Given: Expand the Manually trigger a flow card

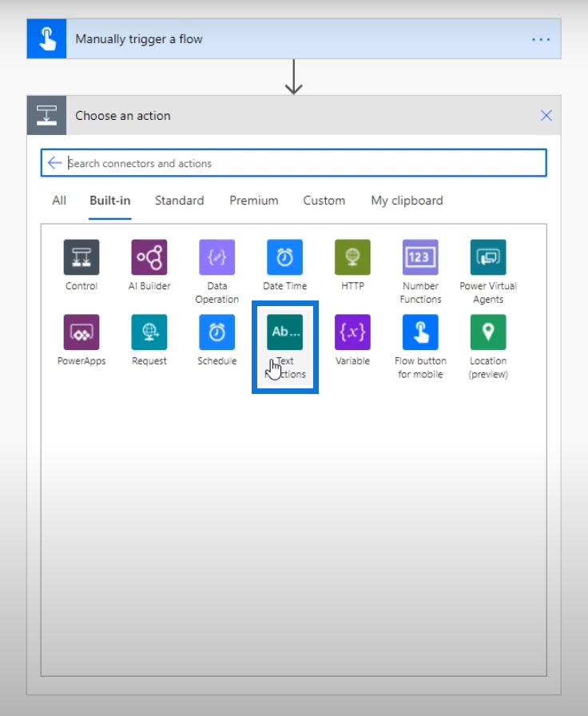Looking at the screenshot, I should pos(293,39).
